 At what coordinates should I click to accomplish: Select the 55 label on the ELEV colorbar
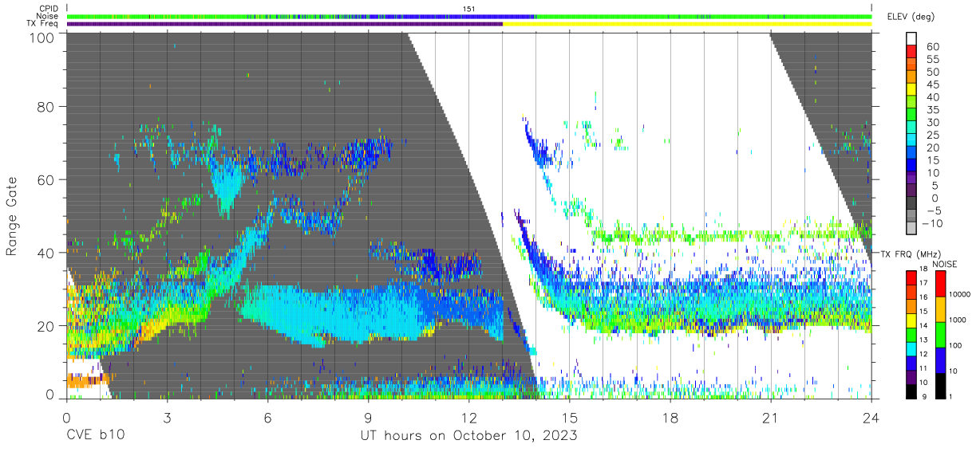coord(932,60)
